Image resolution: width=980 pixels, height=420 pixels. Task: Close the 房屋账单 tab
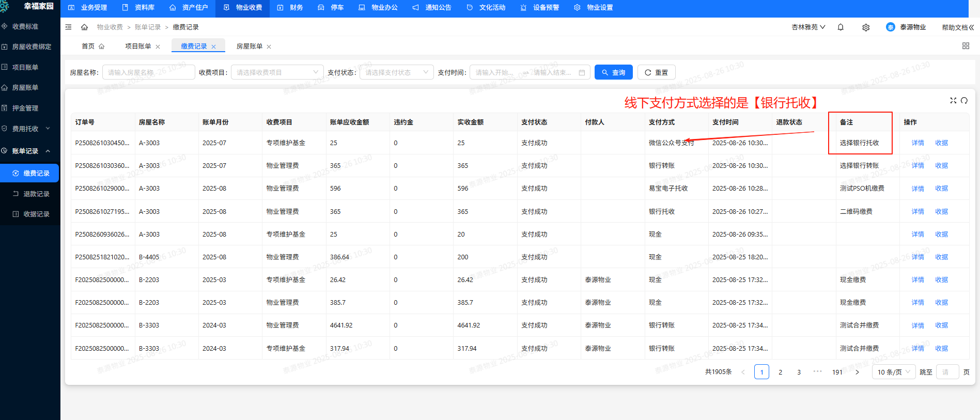point(269,46)
